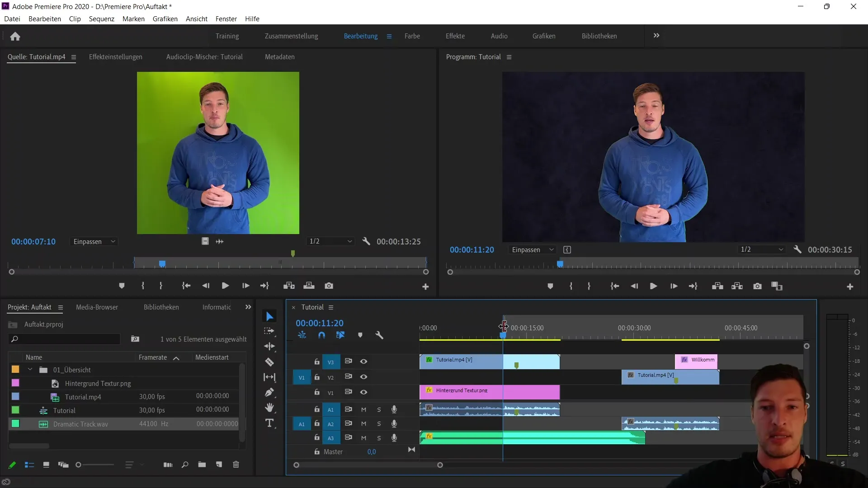
Task: Toggle Snap in timeline (magnet icon)
Action: click(321, 335)
